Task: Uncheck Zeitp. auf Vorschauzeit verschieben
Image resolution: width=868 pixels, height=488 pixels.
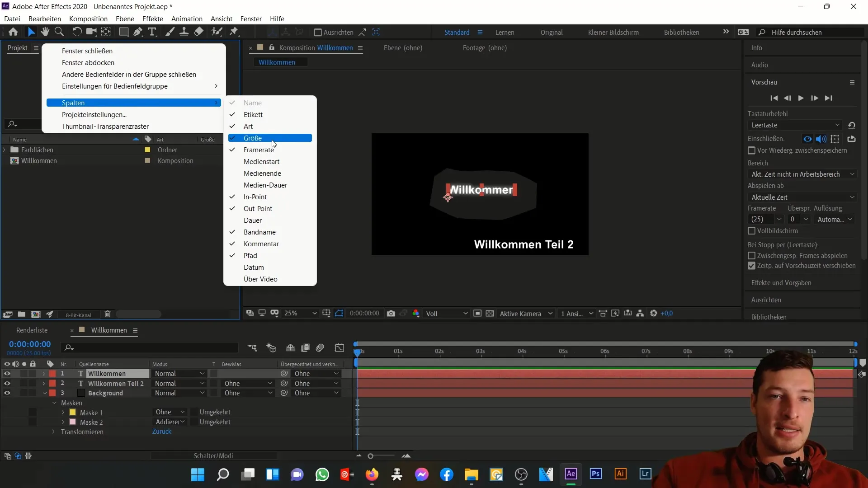Action: point(752,266)
